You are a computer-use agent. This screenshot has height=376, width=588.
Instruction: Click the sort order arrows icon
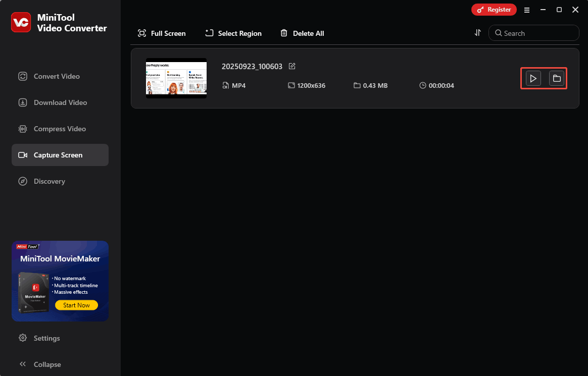pos(477,33)
